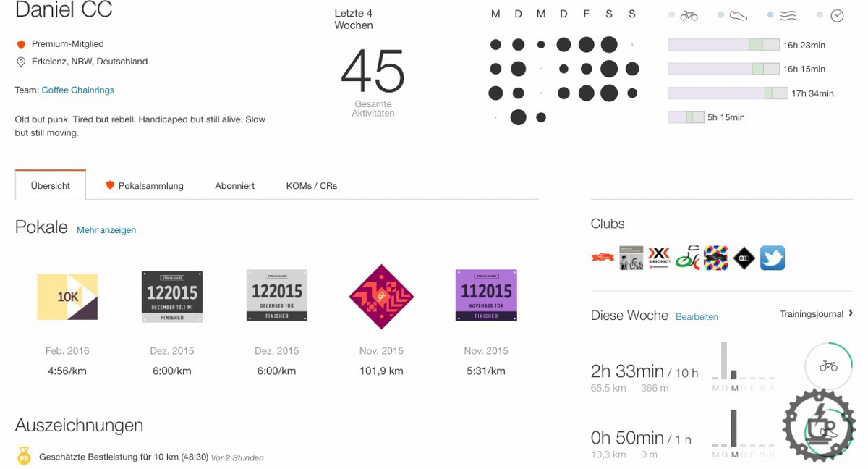Open the Twitter club icon
The width and height of the screenshot is (868, 469).
click(773, 258)
